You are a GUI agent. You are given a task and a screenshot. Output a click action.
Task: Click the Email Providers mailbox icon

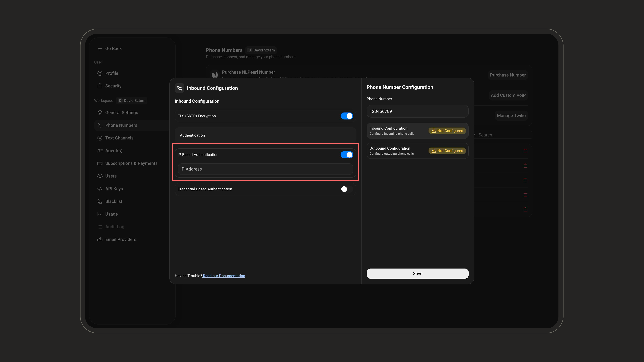[x=100, y=240]
